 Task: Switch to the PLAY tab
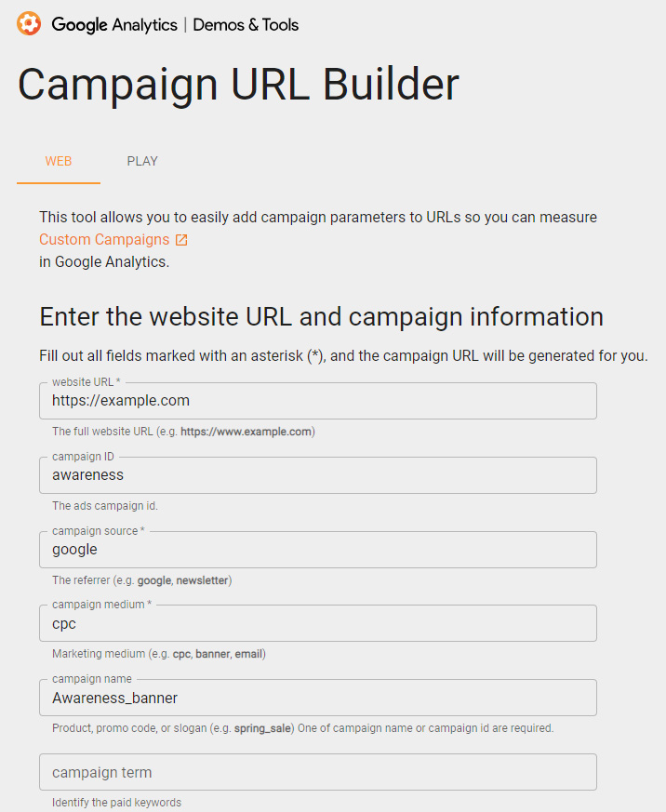(x=142, y=161)
